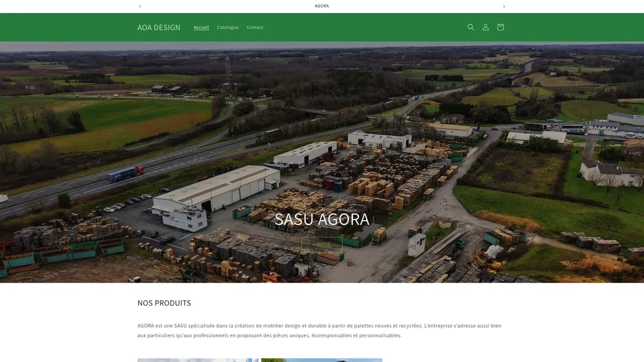Go to previous announcement with left arrow

pos(140,6)
